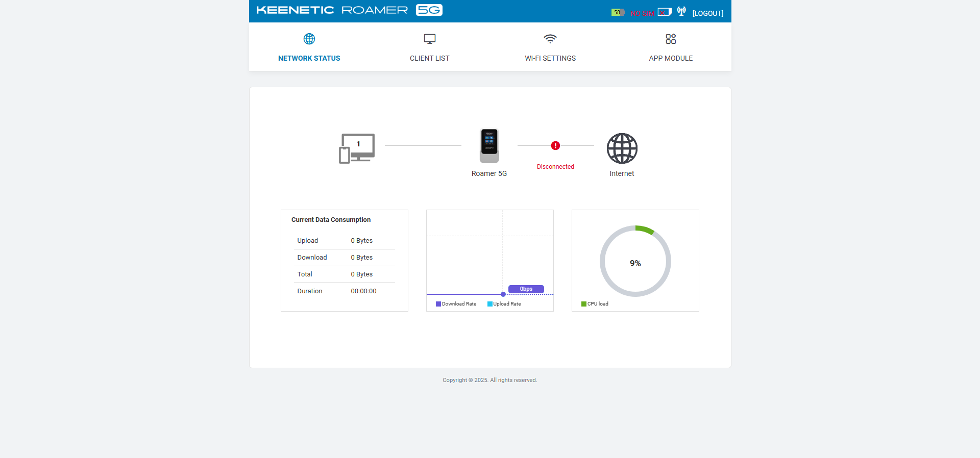Click the Current Data Consumption heading

331,220
